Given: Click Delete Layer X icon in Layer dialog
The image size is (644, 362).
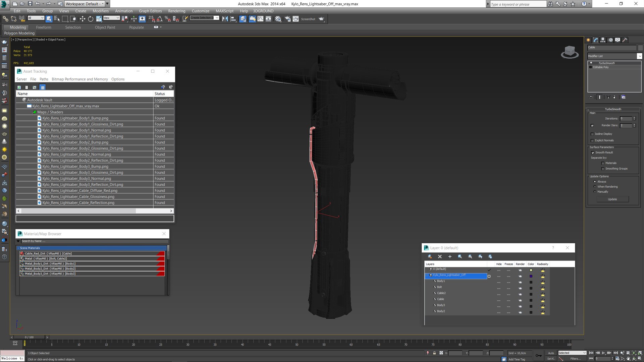Looking at the screenshot, I should point(440,256).
